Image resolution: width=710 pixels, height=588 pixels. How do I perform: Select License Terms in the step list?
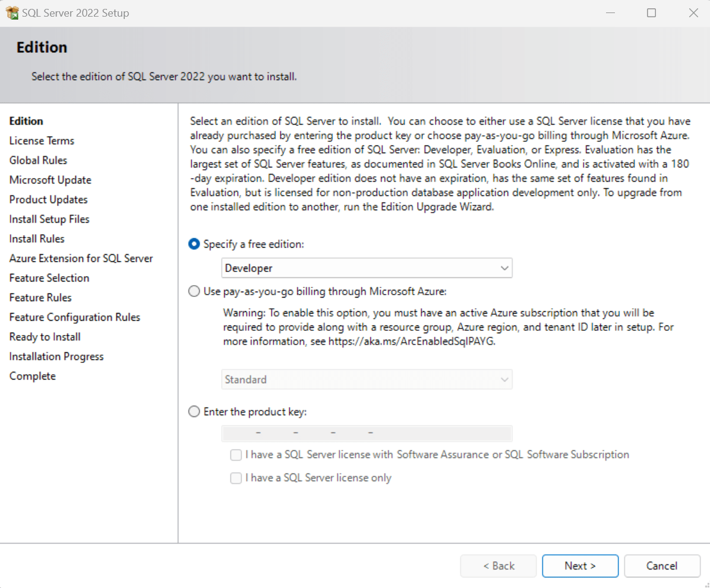point(42,141)
